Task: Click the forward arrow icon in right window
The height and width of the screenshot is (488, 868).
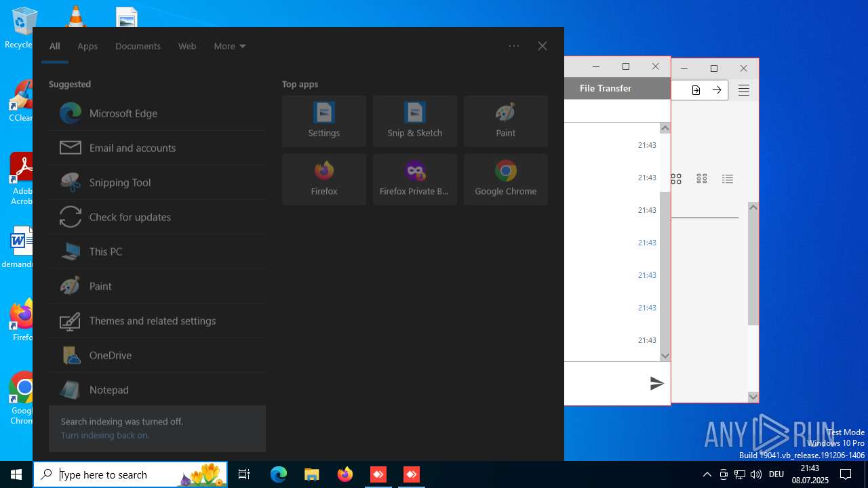Action: (x=717, y=90)
